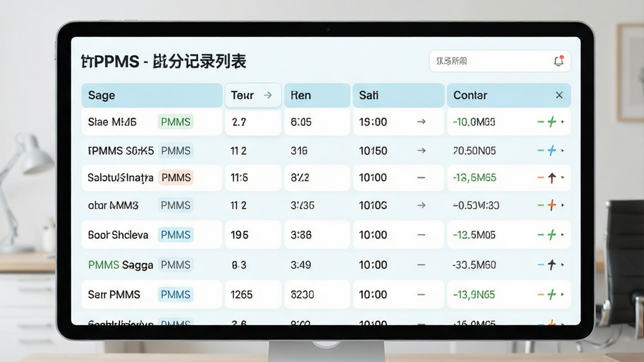Close the Contar column with the X

click(x=559, y=96)
